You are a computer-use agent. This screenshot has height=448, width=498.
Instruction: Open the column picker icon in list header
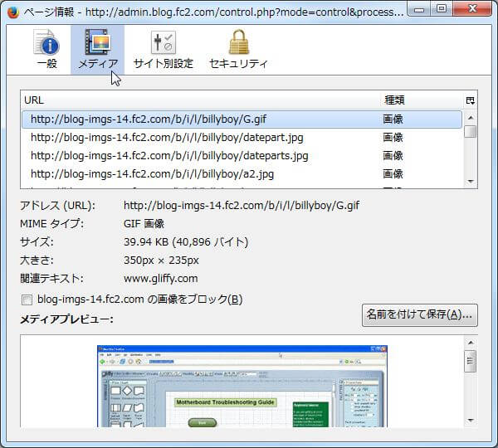point(471,100)
